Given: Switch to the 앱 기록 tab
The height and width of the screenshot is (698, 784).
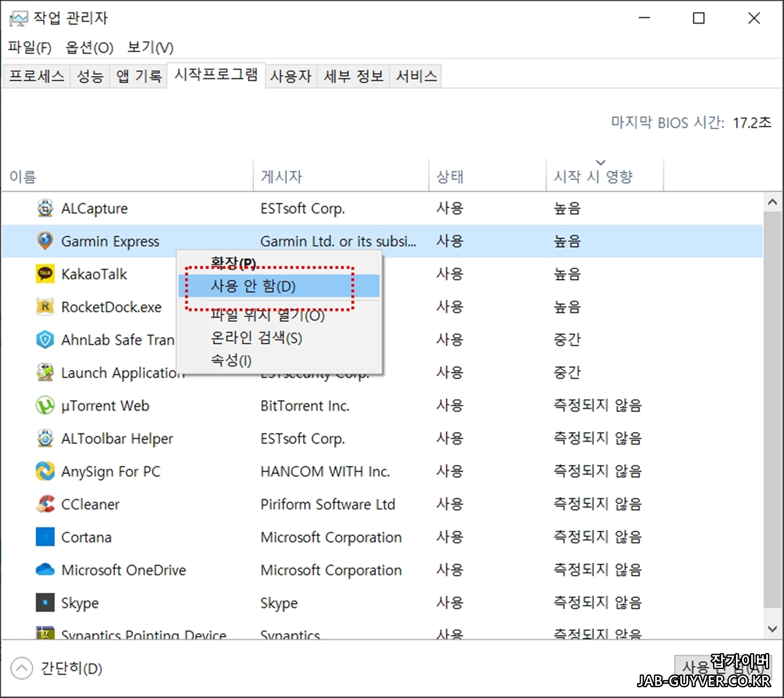Looking at the screenshot, I should 139,76.
